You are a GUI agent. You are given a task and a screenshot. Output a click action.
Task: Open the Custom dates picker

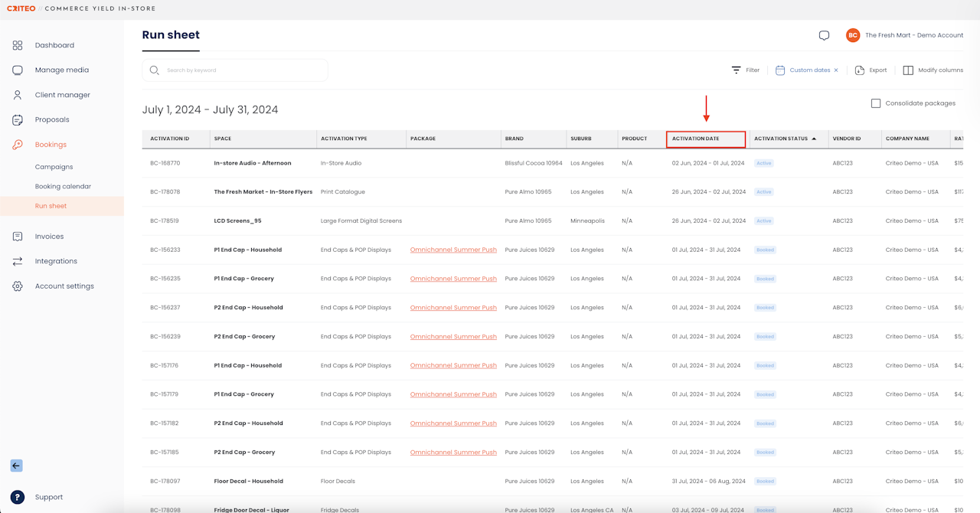pyautogui.click(x=809, y=70)
